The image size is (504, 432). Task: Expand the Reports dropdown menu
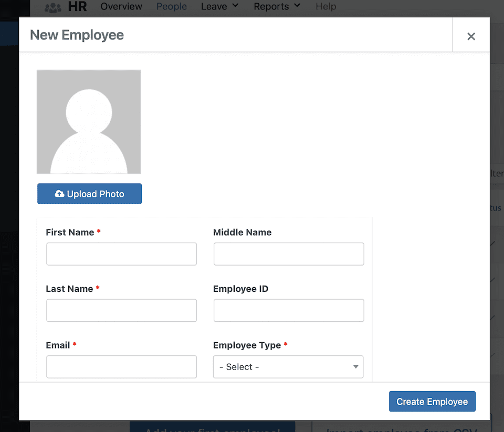point(277,7)
